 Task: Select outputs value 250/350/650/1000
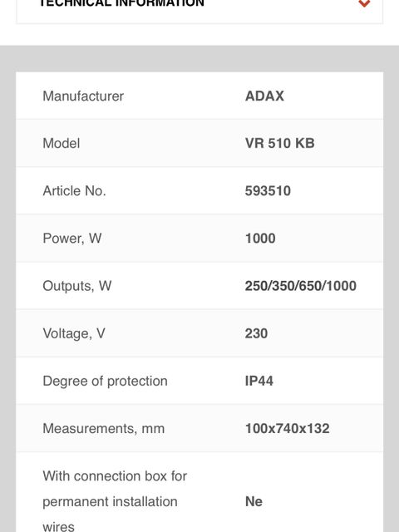pyautogui.click(x=301, y=286)
